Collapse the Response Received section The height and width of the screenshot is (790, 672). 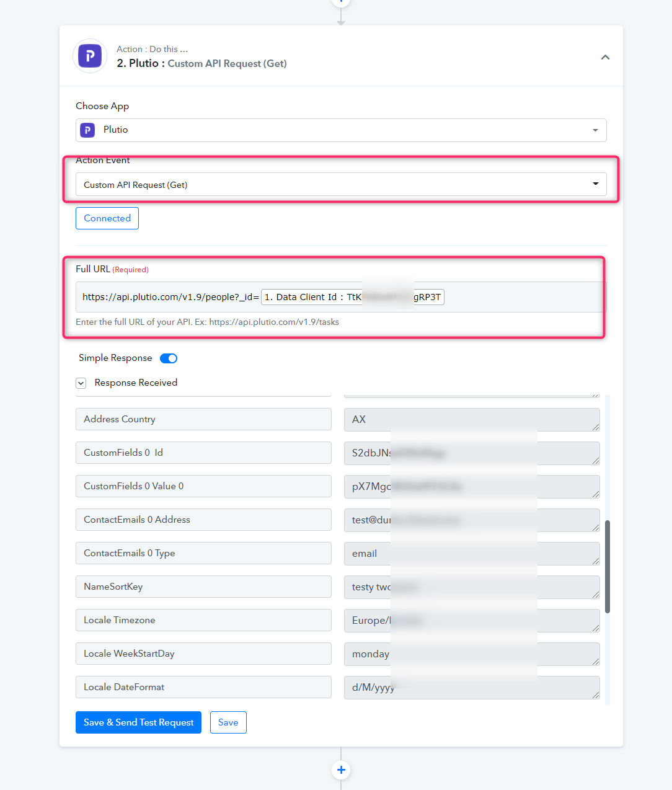click(x=81, y=383)
